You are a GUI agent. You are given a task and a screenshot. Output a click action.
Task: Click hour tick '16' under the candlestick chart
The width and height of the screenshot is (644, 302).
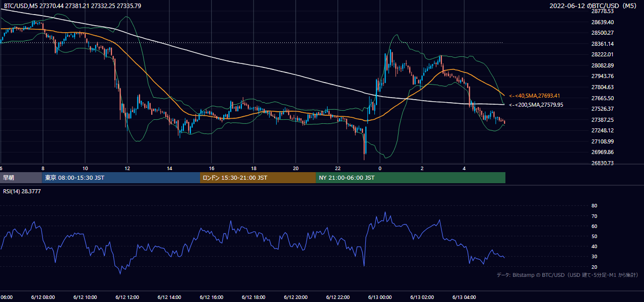(211, 169)
